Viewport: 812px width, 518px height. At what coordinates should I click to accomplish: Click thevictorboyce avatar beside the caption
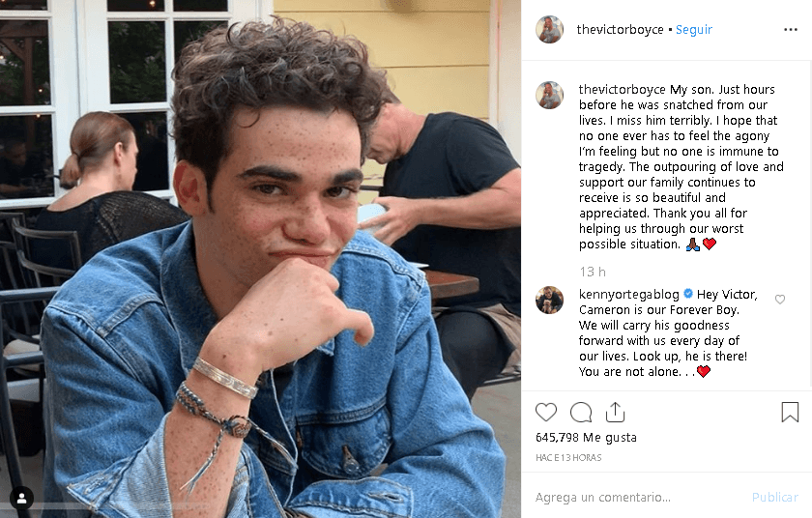click(549, 96)
